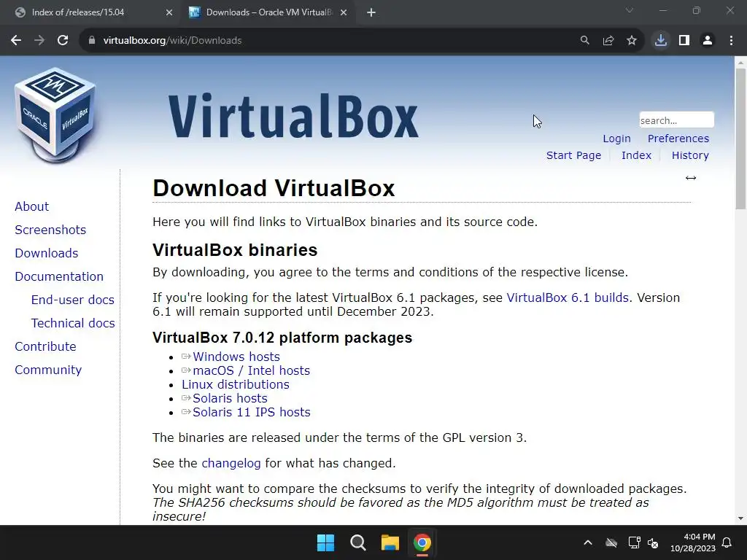Viewport: 747px width, 560px height.
Task: Open the Linux distributions link
Action: point(236,384)
